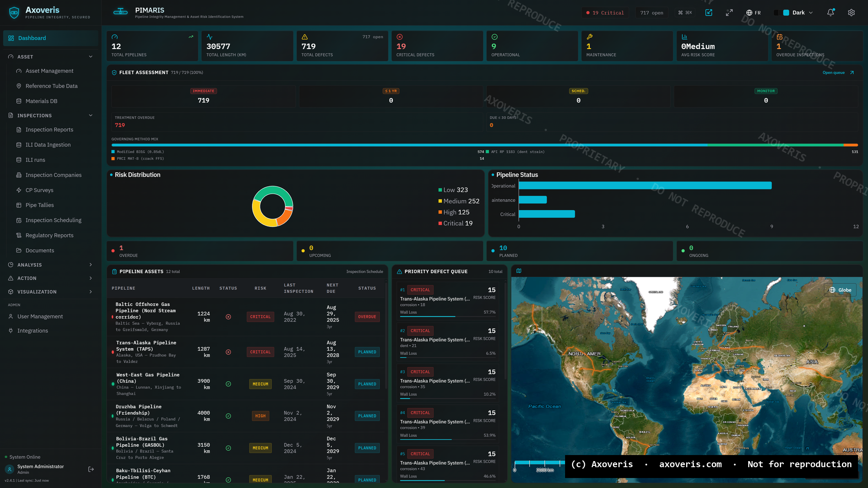
Task: Click the warning triangle on Total Defects card
Action: [x=305, y=37]
